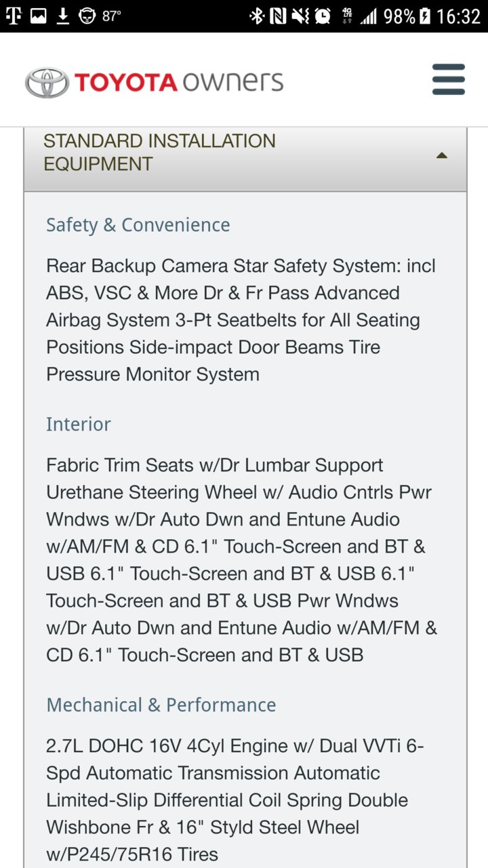Tap the T-Mobile carrier icon
The height and width of the screenshot is (868, 488).
point(14,16)
